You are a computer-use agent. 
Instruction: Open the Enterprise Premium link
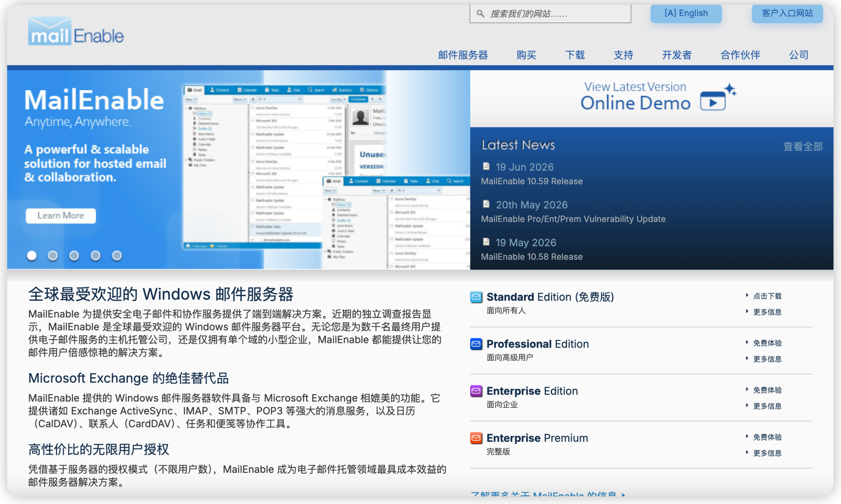[537, 438]
